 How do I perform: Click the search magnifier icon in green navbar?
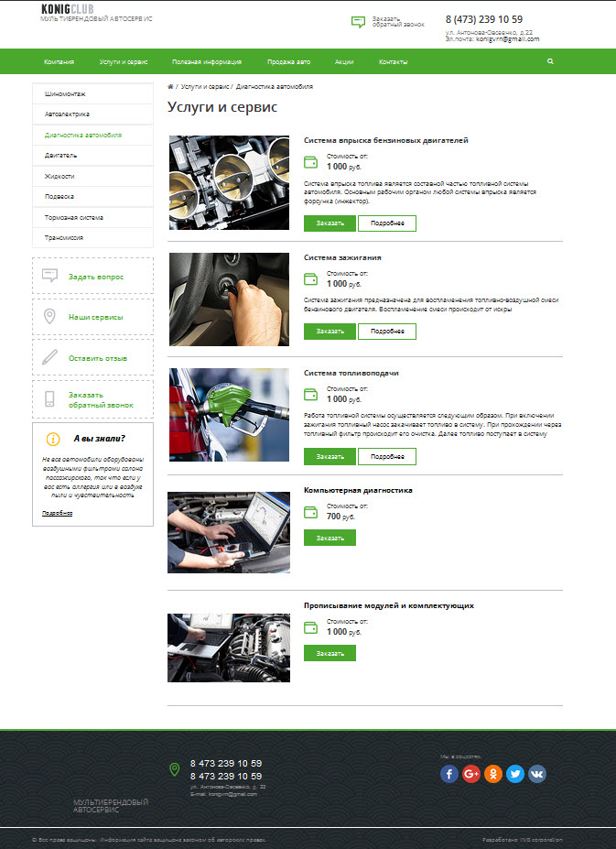coord(550,61)
